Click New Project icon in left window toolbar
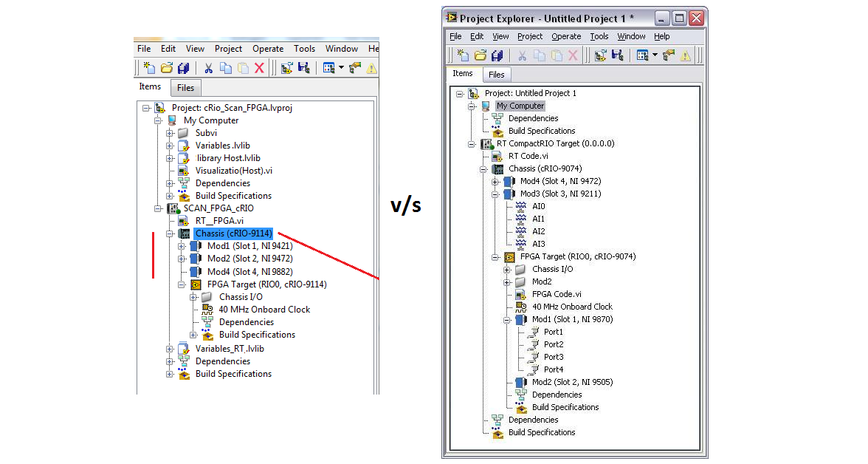 pos(149,68)
